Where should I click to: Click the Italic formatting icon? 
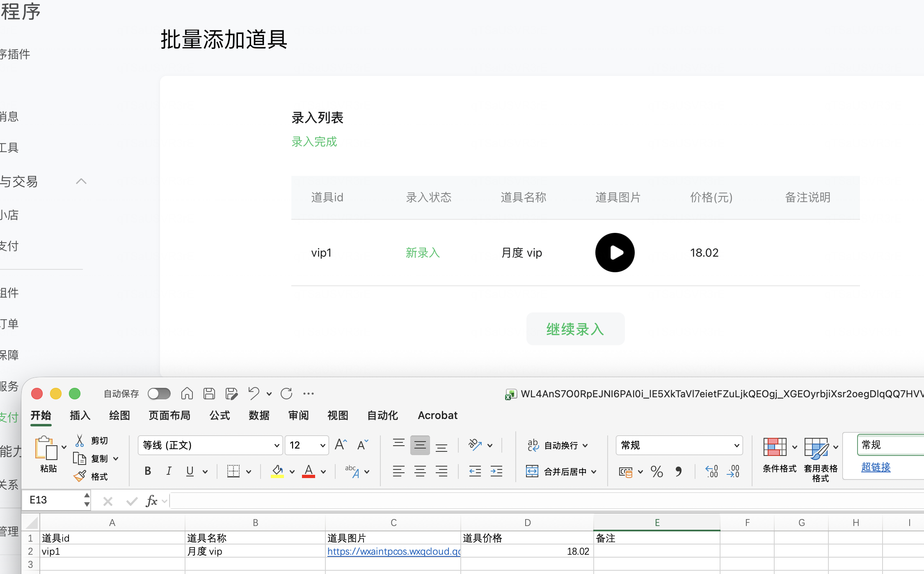[169, 471]
